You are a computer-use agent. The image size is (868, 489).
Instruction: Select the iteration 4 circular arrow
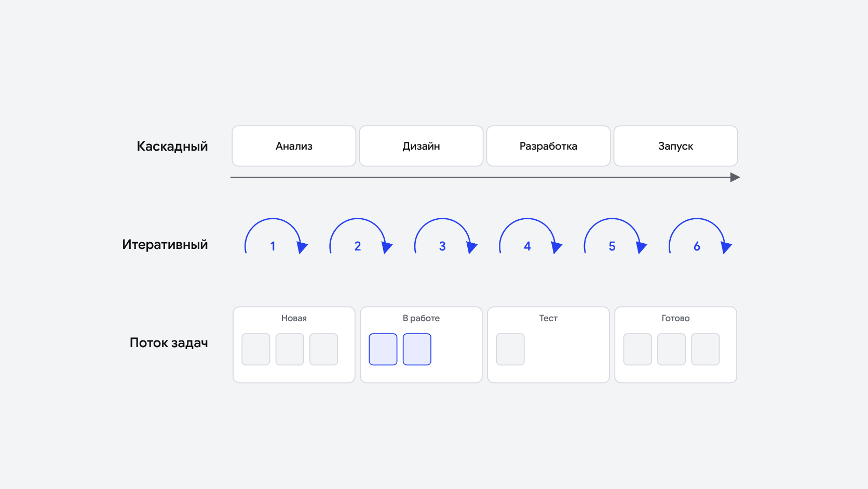(x=531, y=236)
